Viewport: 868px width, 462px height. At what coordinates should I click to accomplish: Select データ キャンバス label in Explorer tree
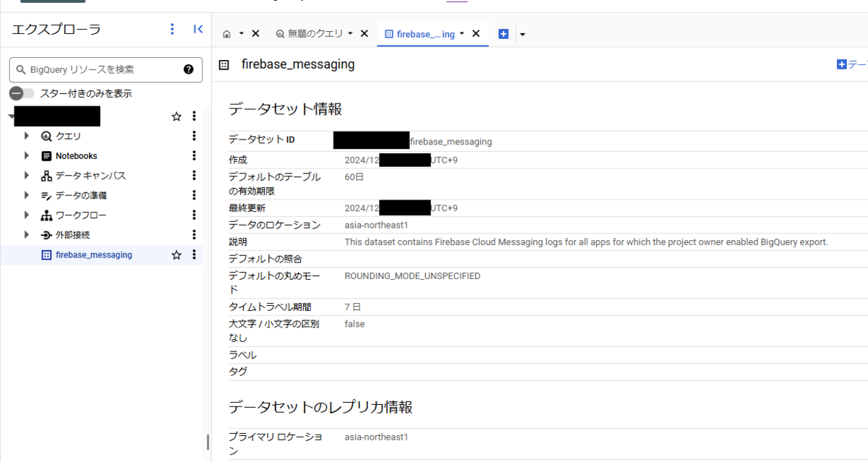pos(91,176)
